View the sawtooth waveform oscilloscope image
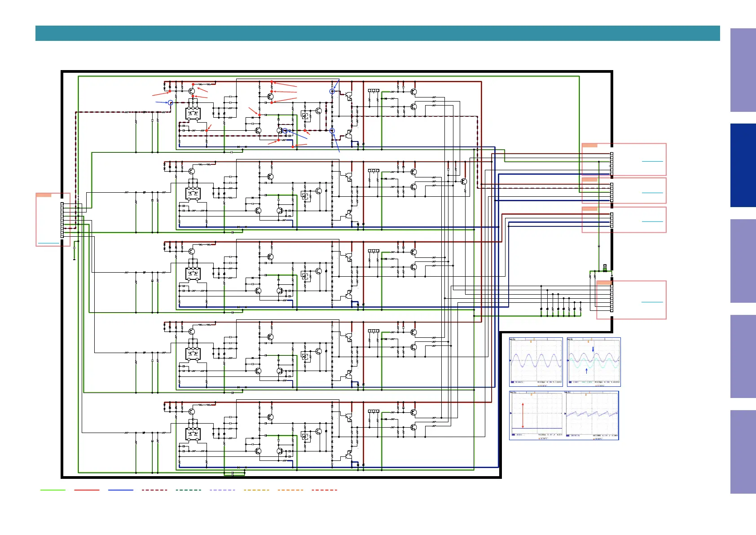 pos(593,415)
